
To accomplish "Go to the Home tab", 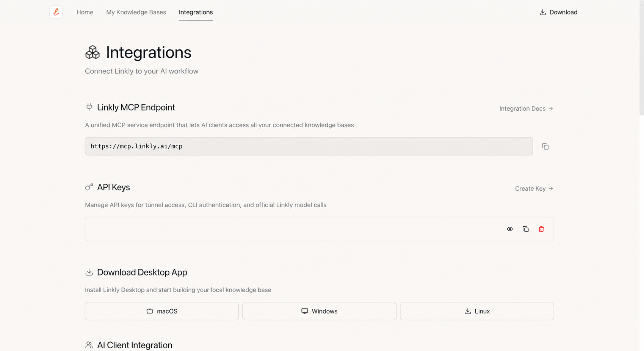I will [x=85, y=12].
